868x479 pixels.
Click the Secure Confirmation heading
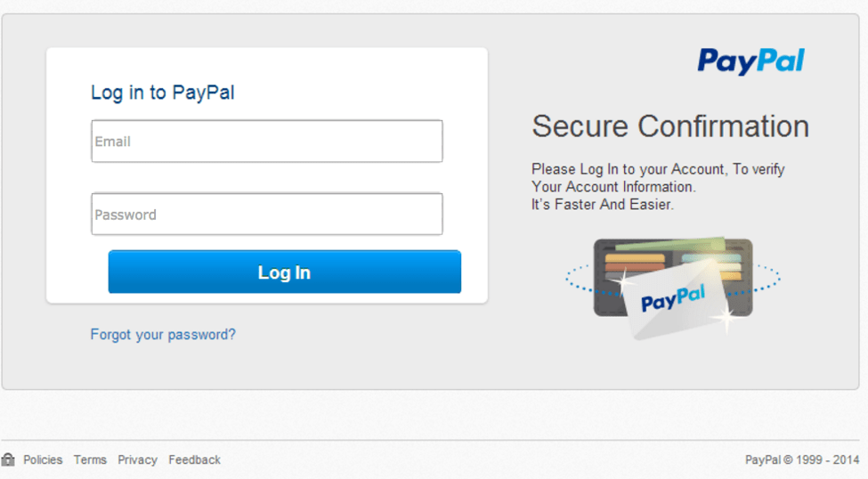point(670,126)
